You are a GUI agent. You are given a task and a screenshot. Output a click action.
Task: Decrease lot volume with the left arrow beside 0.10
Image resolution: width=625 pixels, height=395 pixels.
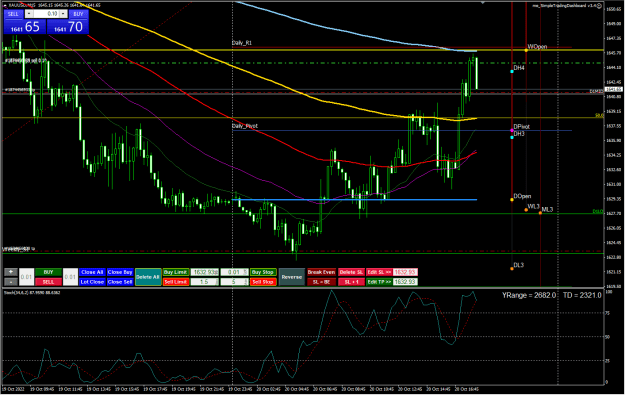(x=29, y=14)
